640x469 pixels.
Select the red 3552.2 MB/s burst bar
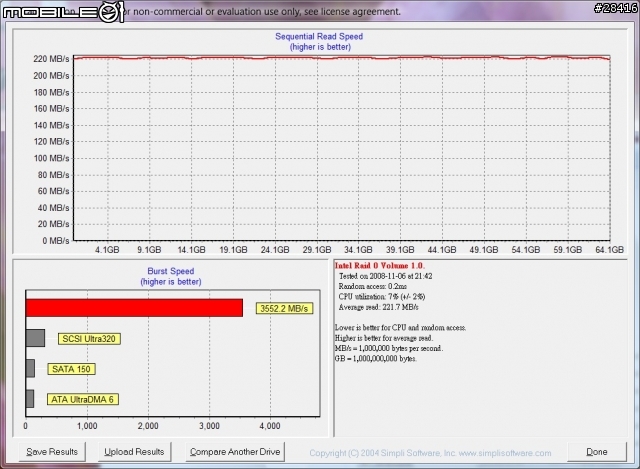tap(134, 308)
